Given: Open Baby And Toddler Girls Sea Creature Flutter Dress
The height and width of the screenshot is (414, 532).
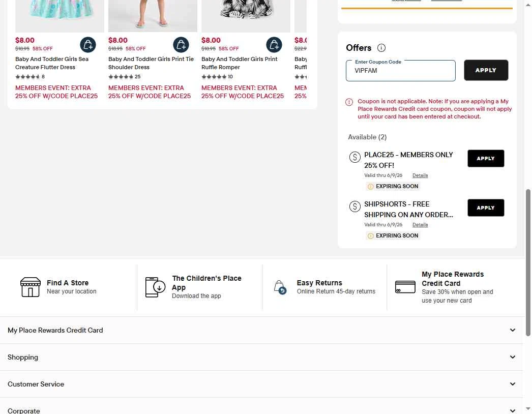Looking at the screenshot, I should coord(52,63).
